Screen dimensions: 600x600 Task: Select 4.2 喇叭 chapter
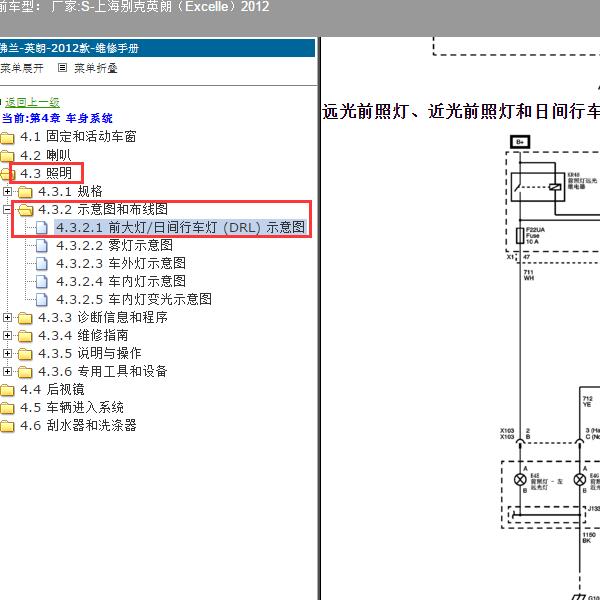click(46, 155)
